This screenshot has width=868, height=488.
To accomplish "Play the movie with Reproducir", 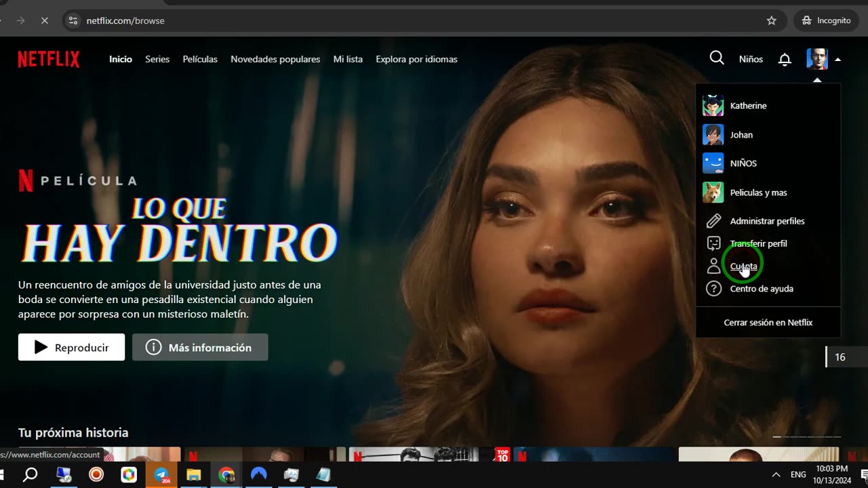I will [x=71, y=347].
